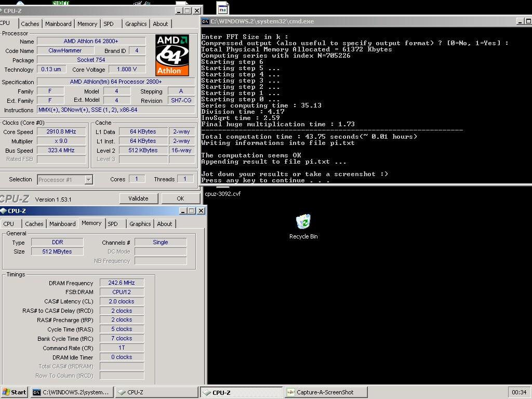Viewport: 532px width, 399px height.
Task: Select Graphics tab in lower CPU-Z window
Action: point(140,224)
